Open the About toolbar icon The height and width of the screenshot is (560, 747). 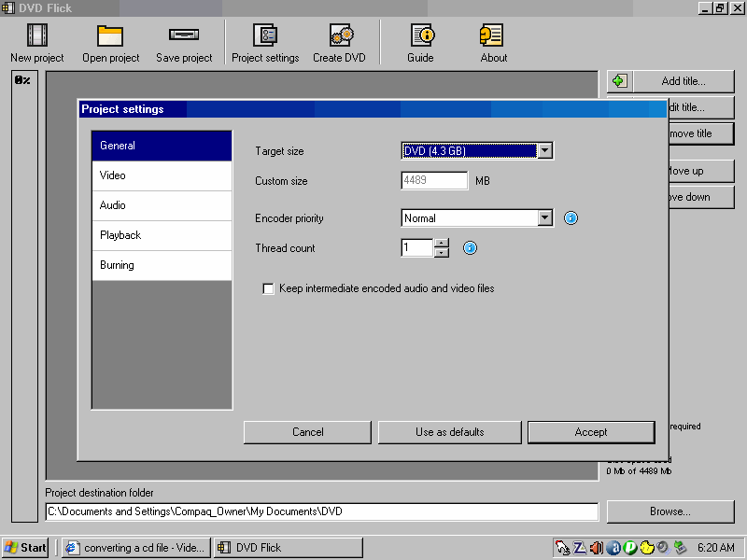(491, 35)
